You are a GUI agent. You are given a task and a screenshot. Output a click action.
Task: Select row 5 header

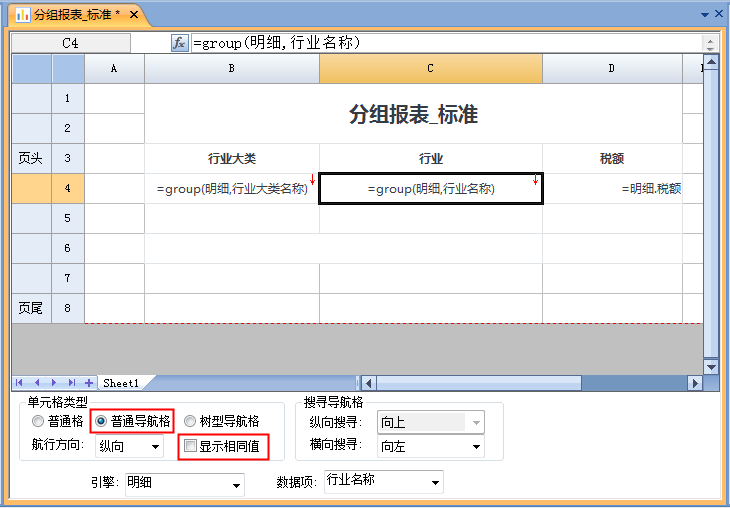[67, 218]
